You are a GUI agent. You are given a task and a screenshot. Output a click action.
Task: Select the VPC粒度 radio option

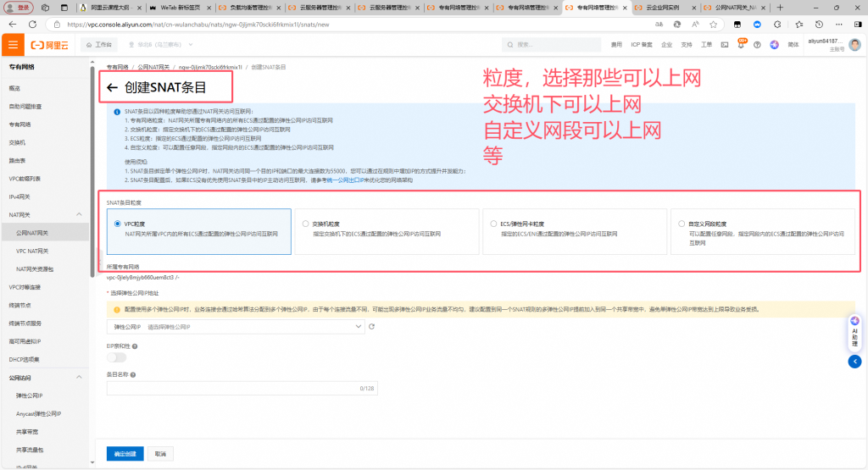(118, 224)
